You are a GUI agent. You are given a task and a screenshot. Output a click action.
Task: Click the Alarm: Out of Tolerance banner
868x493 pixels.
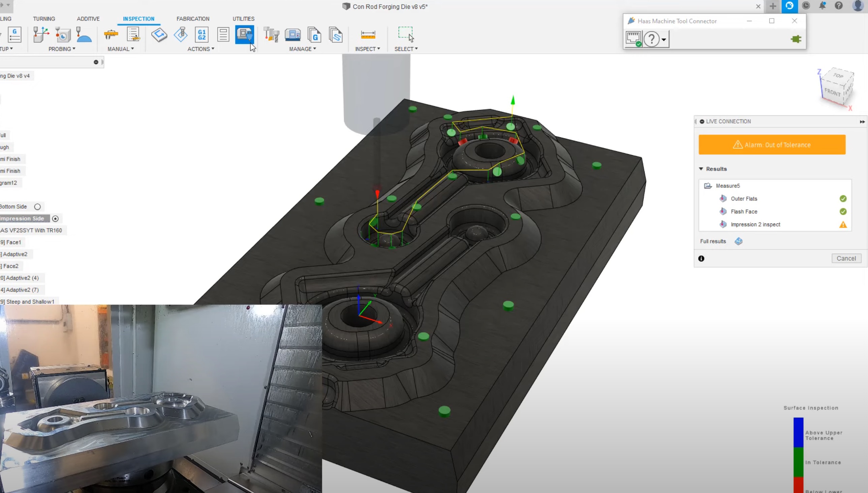tap(772, 145)
